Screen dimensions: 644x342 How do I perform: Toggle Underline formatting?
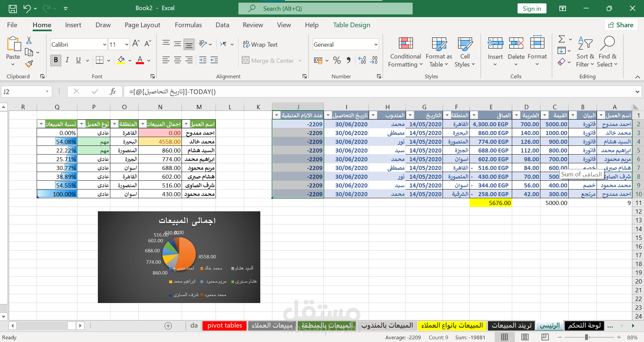78,60
